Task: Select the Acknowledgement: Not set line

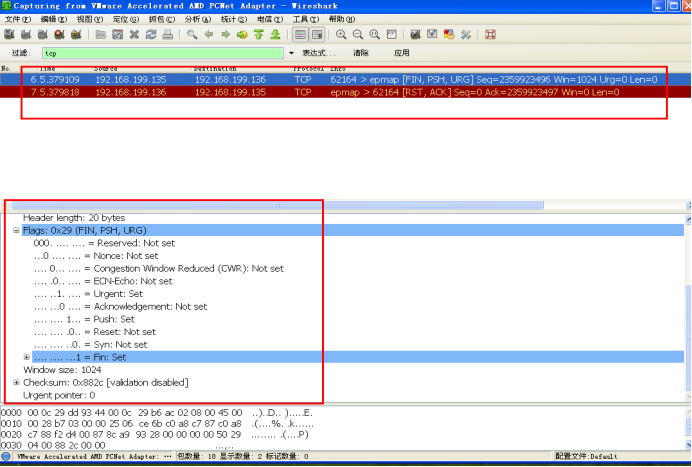Action: point(120,306)
